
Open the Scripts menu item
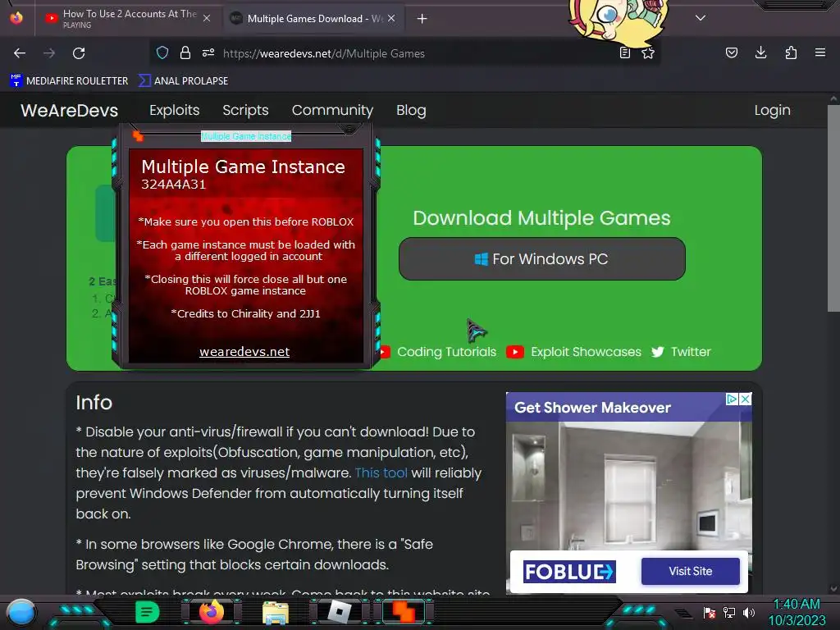[x=245, y=111]
